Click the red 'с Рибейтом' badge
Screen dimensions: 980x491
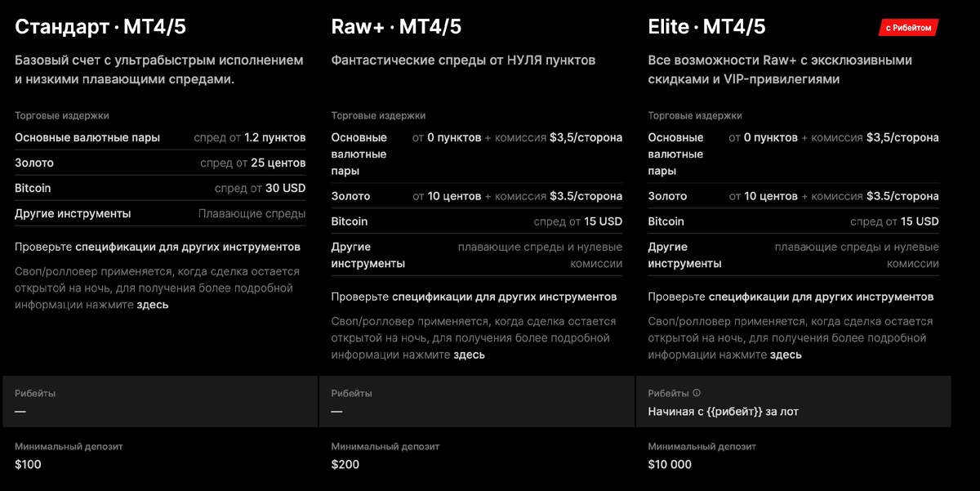tap(908, 28)
